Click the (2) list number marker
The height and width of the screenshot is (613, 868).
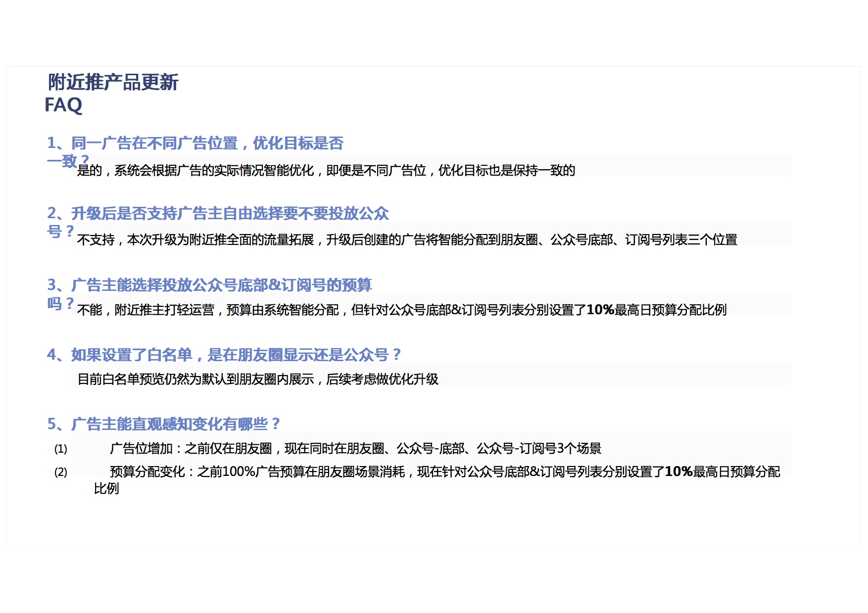[60, 472]
